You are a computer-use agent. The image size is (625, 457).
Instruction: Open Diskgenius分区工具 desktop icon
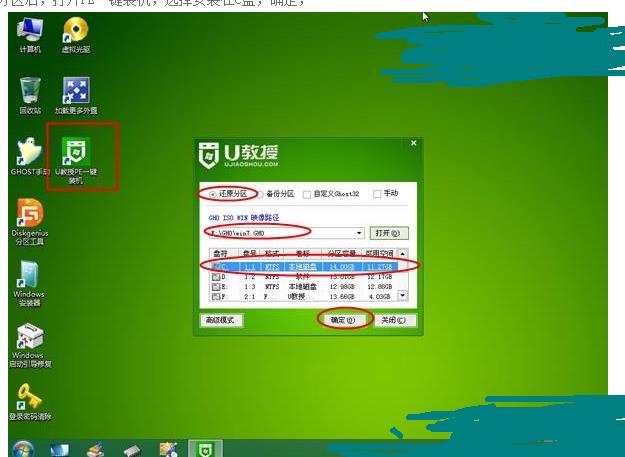pyautogui.click(x=30, y=222)
